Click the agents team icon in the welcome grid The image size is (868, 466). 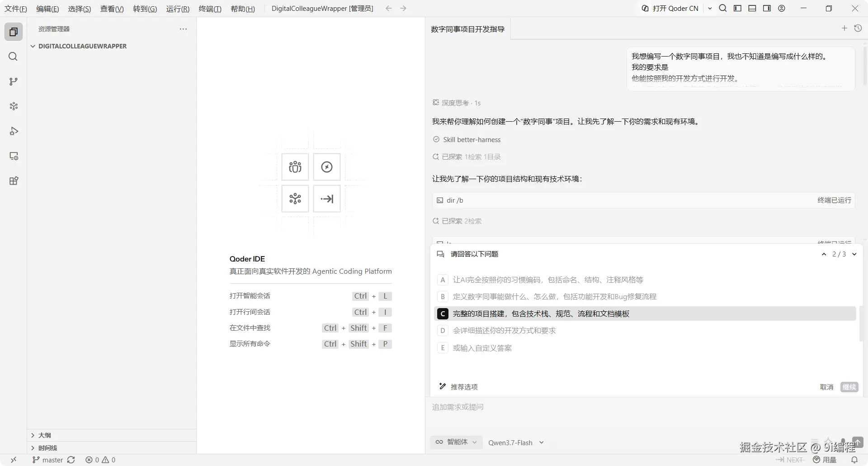tap(295, 167)
